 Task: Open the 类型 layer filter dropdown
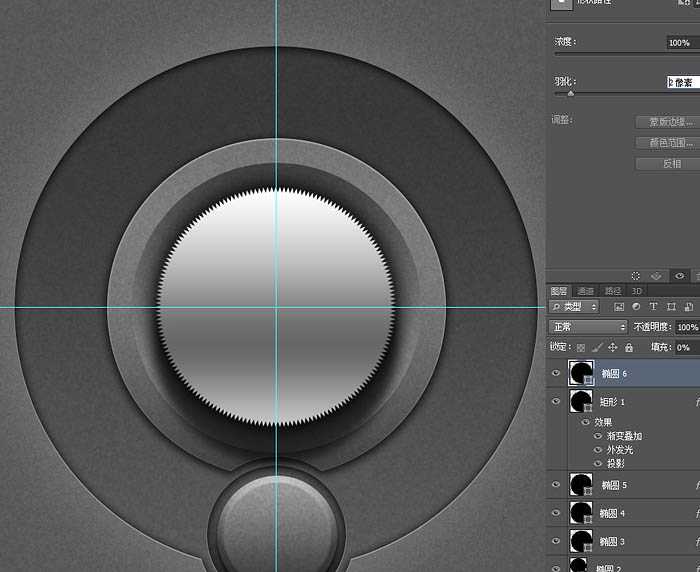pos(574,307)
